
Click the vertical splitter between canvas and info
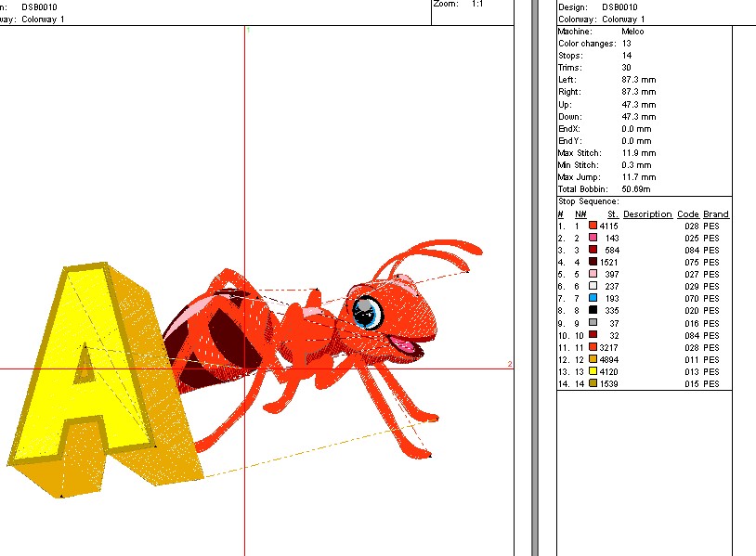pos(535,278)
